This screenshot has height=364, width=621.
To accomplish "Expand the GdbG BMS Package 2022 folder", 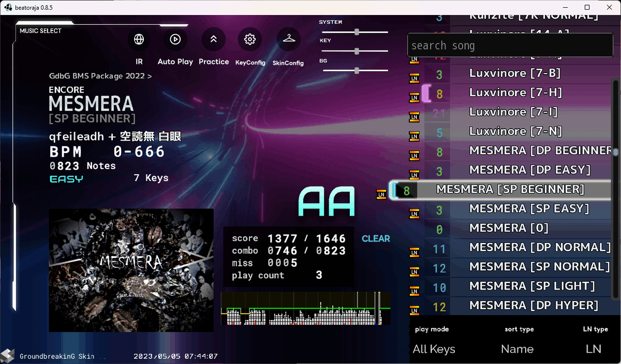I will 100,75.
